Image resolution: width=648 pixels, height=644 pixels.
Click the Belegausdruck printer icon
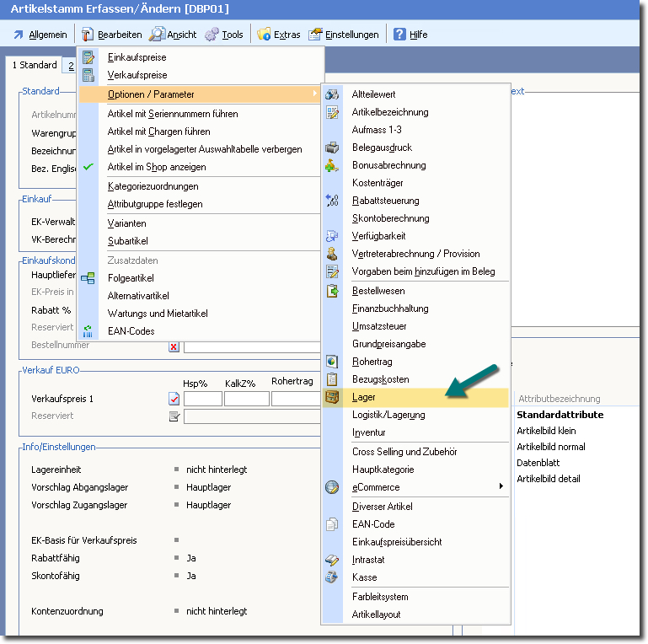click(x=332, y=148)
